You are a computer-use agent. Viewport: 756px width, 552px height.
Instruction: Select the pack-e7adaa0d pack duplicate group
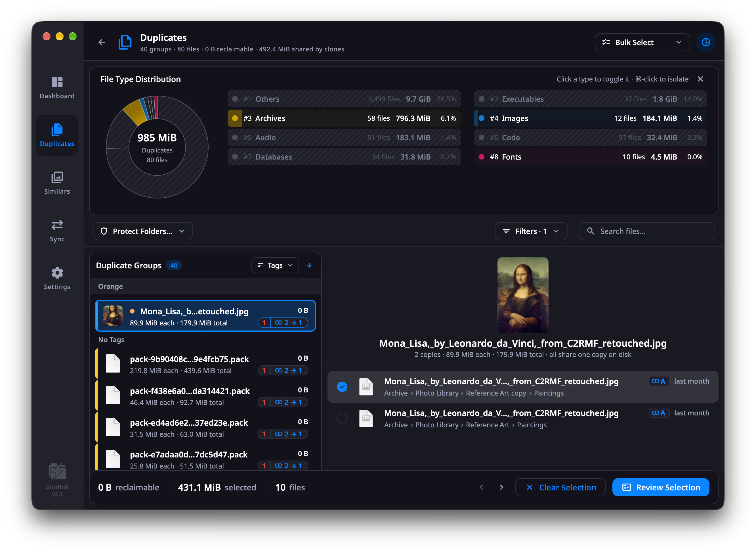(205, 458)
